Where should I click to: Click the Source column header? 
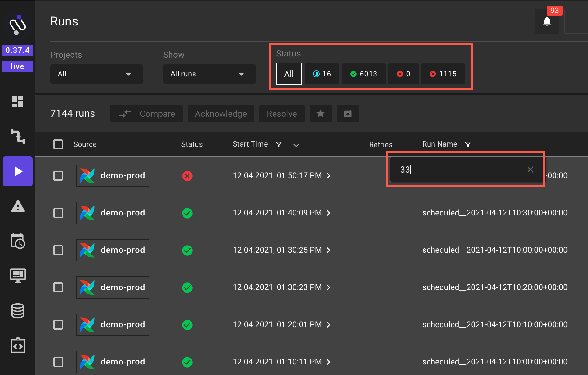pyautogui.click(x=85, y=144)
